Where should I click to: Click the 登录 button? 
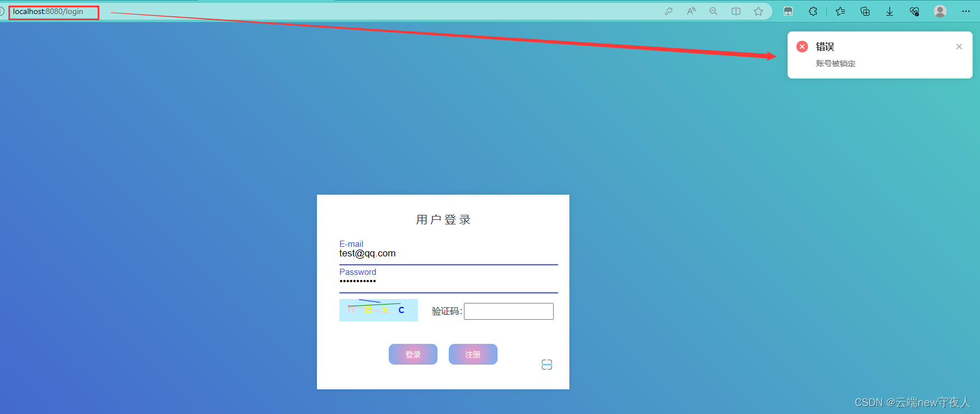point(413,355)
